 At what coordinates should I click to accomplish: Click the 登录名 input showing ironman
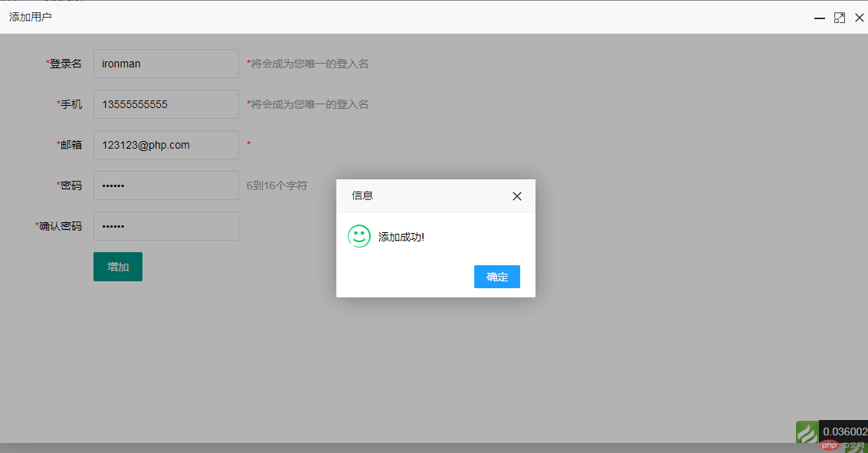click(x=165, y=64)
